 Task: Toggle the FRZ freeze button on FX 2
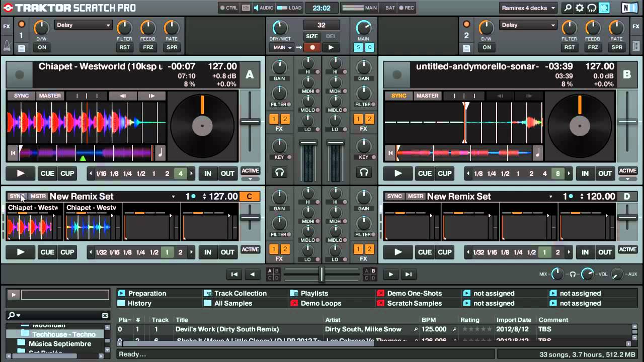point(593,47)
